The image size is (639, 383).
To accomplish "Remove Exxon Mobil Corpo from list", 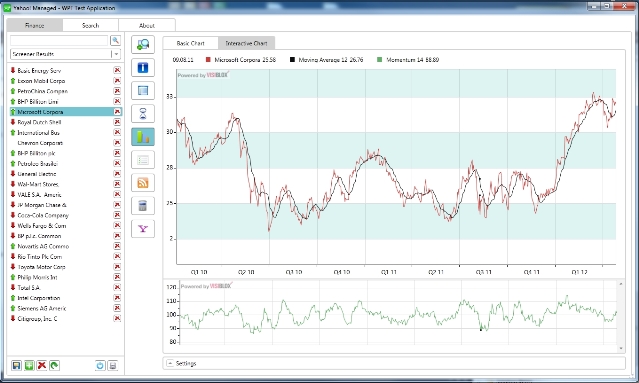I will click(117, 81).
